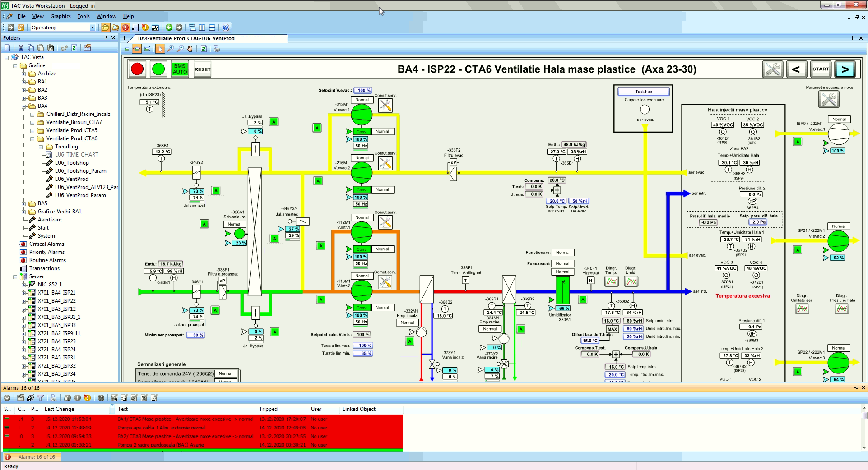Click the START button
This screenshot has height=470, width=868.
820,69
